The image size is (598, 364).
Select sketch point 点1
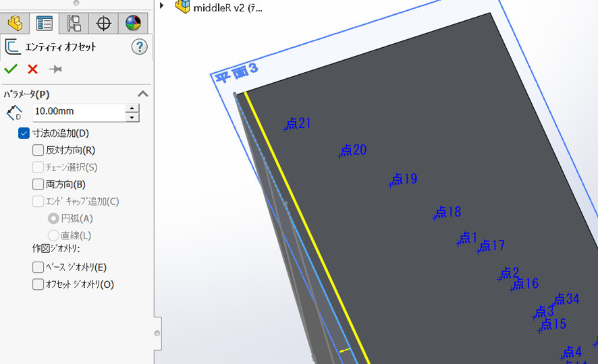(467, 239)
